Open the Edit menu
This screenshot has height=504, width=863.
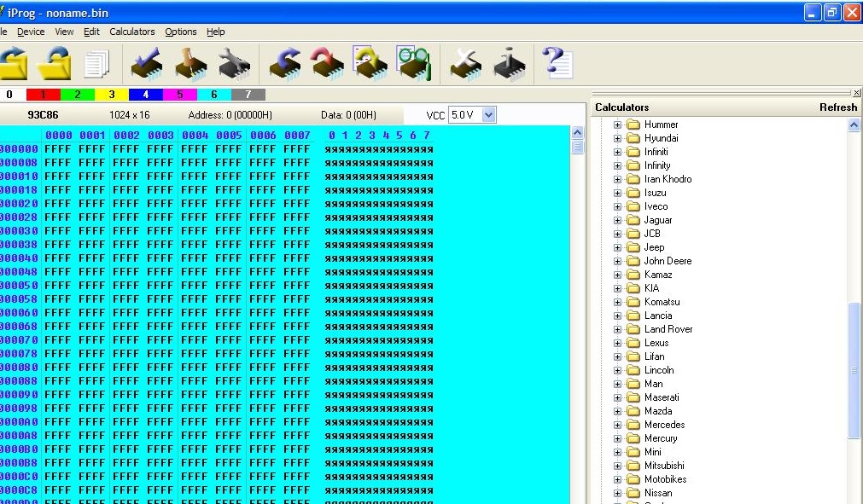click(x=91, y=32)
